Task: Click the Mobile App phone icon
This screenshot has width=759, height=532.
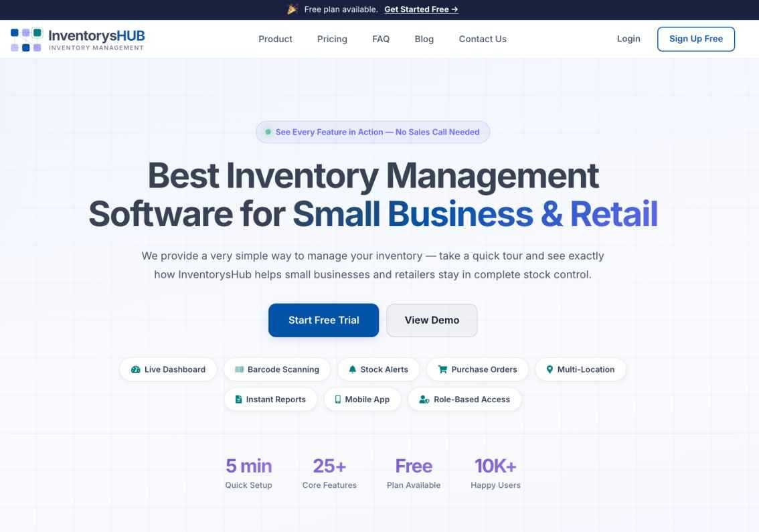Action: [338, 400]
